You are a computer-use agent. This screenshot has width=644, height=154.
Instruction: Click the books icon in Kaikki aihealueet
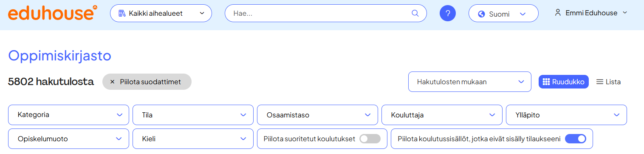tap(122, 13)
